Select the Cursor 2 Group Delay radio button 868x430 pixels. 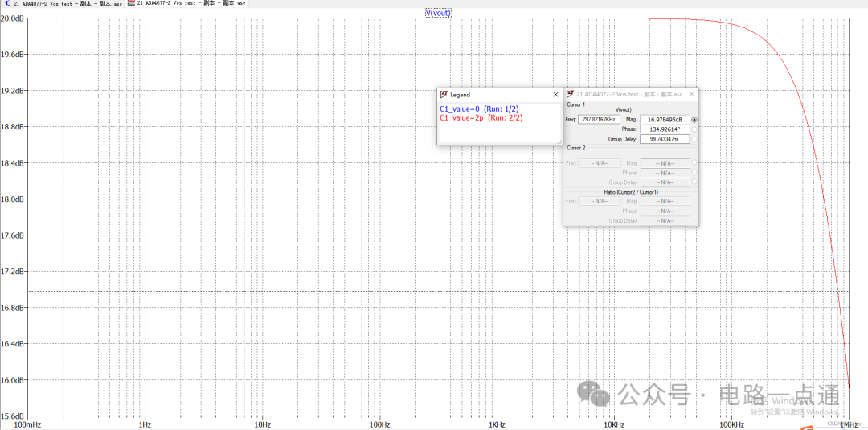tap(694, 182)
